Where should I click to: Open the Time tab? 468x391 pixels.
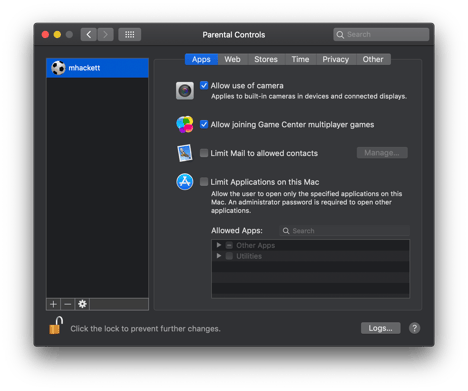(x=300, y=59)
